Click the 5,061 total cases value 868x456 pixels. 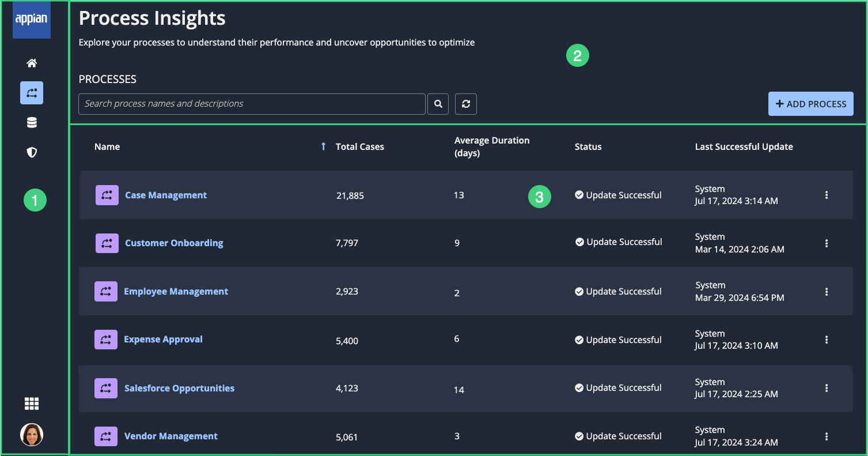click(347, 437)
